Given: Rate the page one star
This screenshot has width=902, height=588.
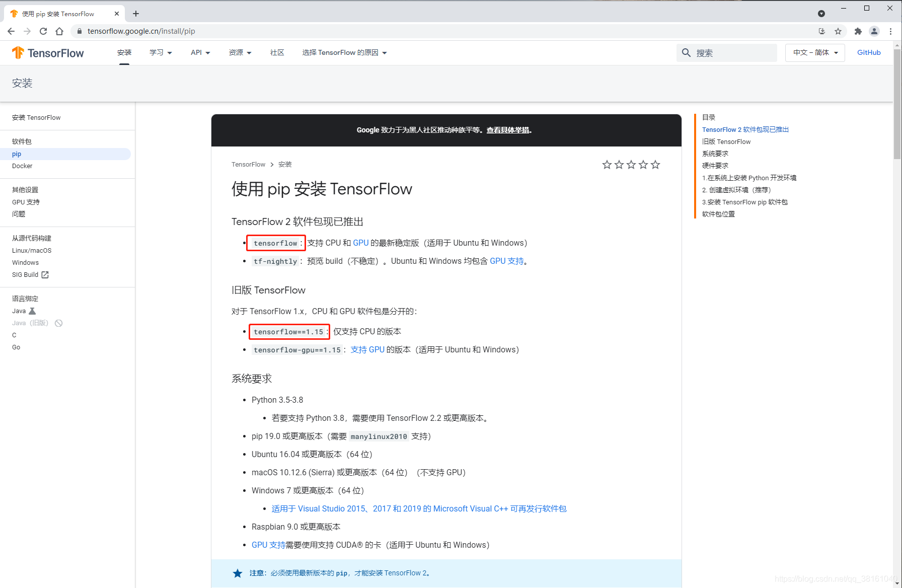Looking at the screenshot, I should [607, 165].
